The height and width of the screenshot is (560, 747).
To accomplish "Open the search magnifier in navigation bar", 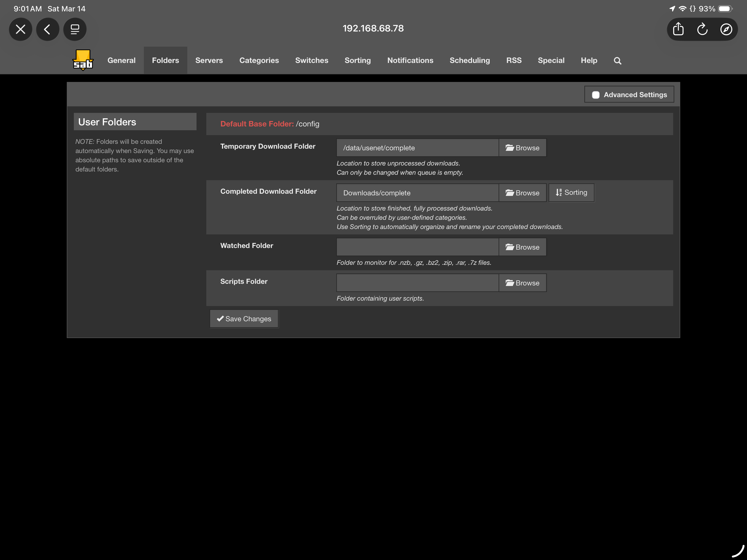I will coord(617,61).
